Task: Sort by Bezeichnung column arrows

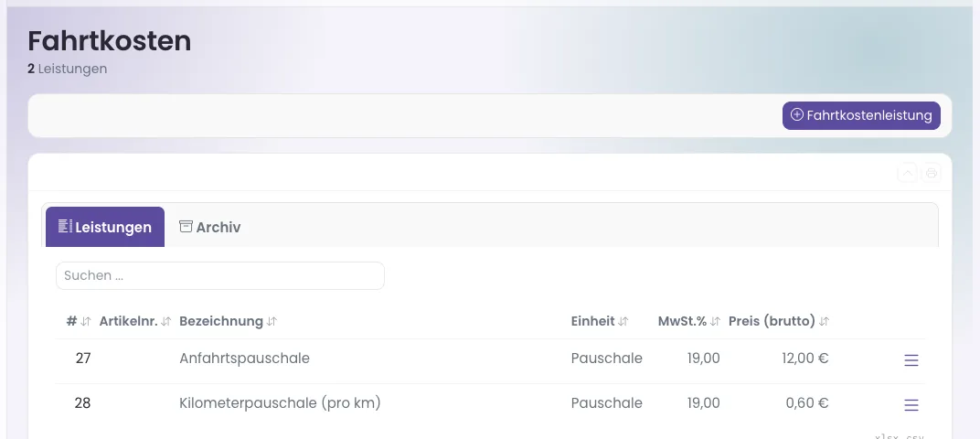Action: [x=272, y=321]
